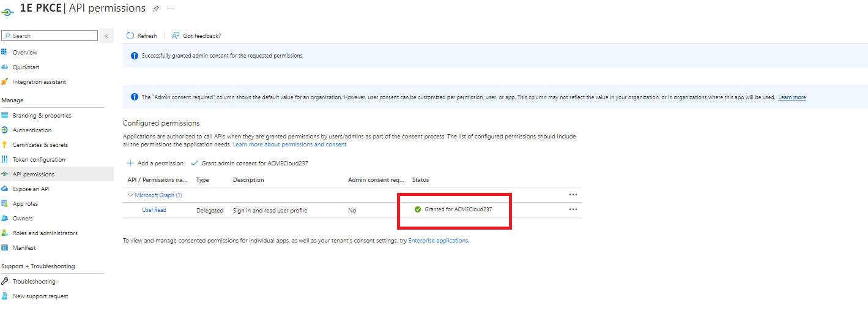
Task: Click the Admin consent required column header
Action: [376, 180]
